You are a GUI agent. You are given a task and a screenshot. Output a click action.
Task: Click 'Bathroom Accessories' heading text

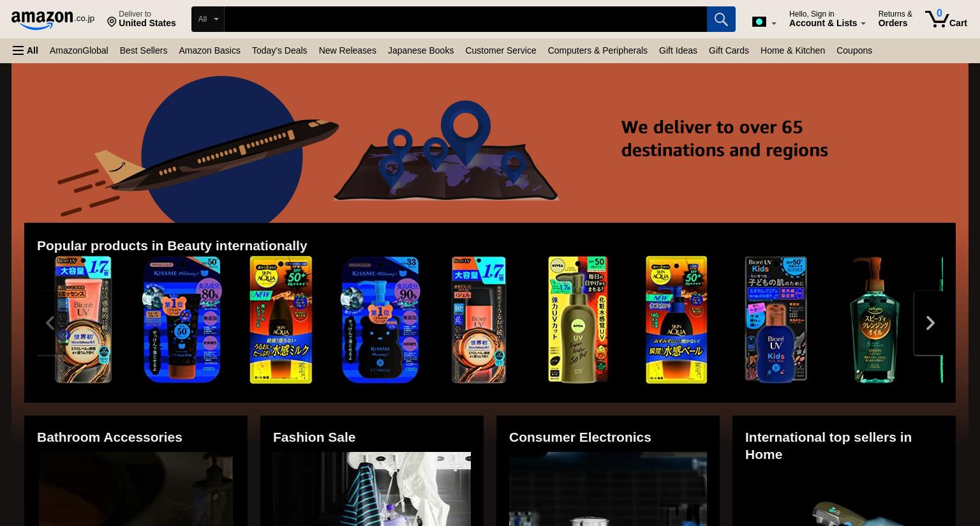(x=110, y=437)
